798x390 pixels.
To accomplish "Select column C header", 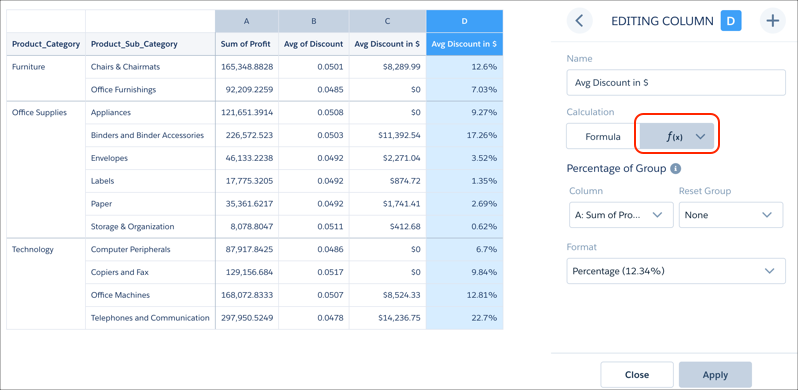I will 387,21.
